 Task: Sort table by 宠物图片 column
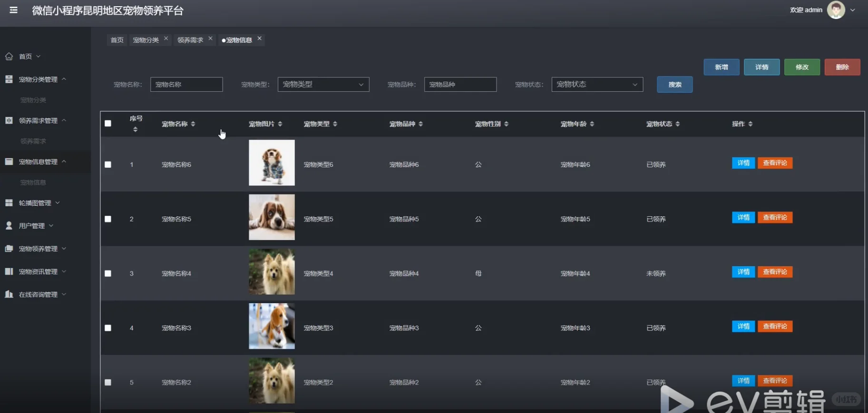[x=280, y=124]
